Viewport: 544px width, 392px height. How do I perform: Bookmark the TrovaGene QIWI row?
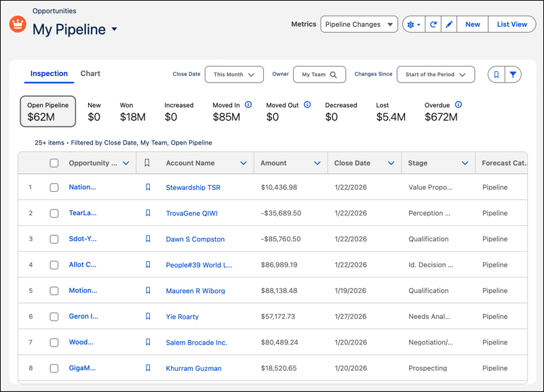coord(148,213)
